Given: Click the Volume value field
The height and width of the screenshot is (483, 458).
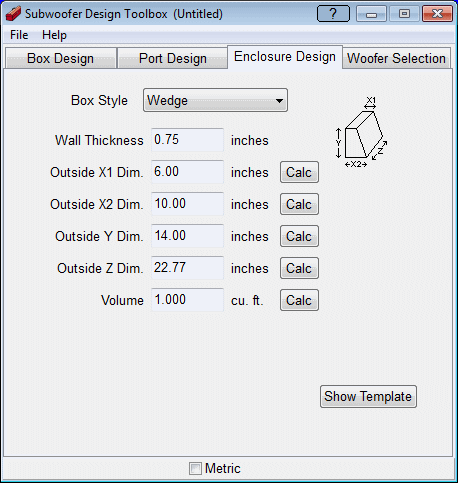Looking at the screenshot, I should 187,300.
